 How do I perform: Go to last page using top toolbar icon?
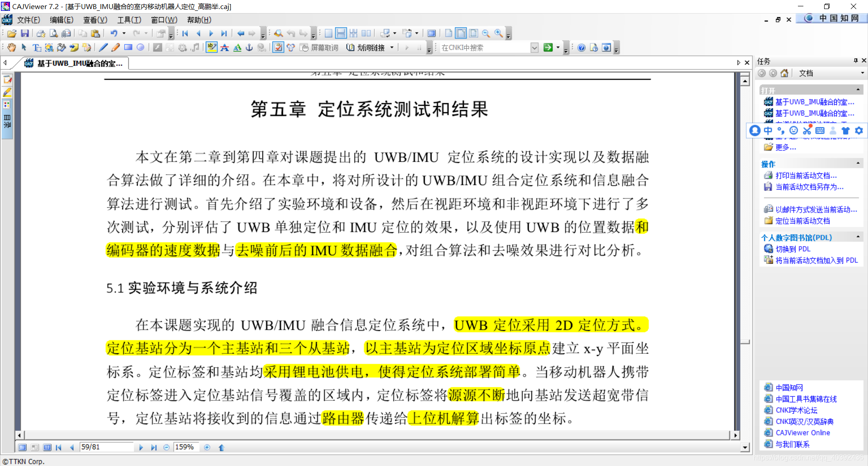(x=224, y=33)
